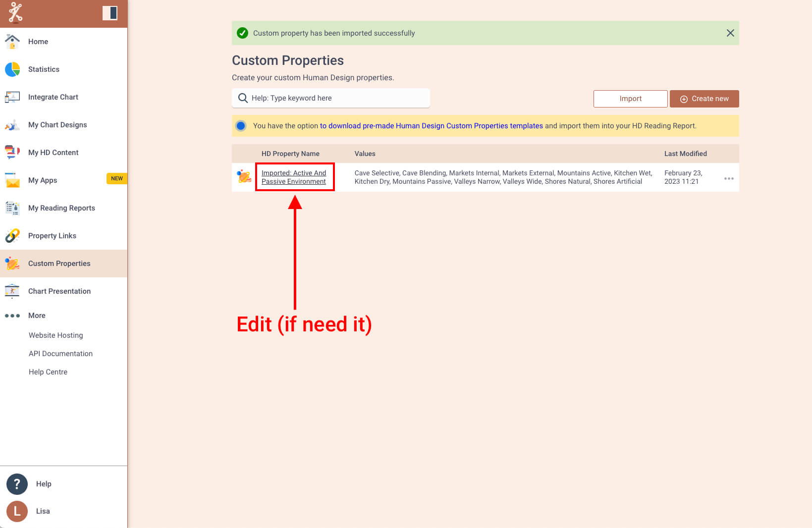Click the Integrate Chart icon
Image resolution: width=812 pixels, height=528 pixels.
12,97
